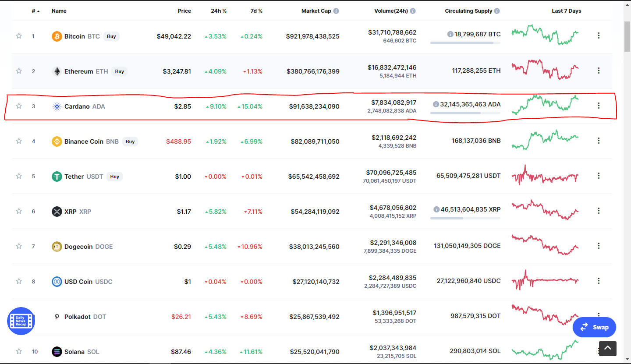Viewport: 631px width, 364px height.
Task: Open Tether's 7-day sparkline chart
Action: 545,175
